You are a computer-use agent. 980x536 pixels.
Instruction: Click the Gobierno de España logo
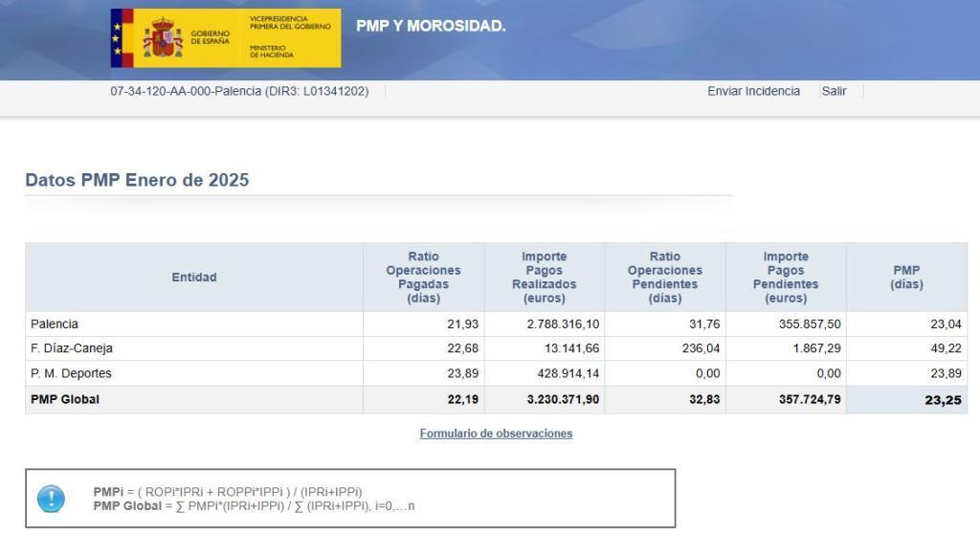click(x=225, y=38)
